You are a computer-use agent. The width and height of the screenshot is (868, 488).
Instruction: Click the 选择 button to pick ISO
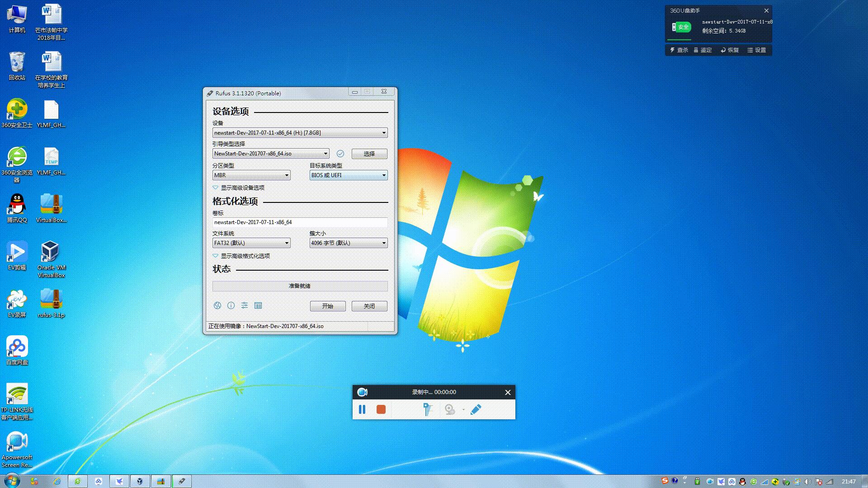coord(369,154)
